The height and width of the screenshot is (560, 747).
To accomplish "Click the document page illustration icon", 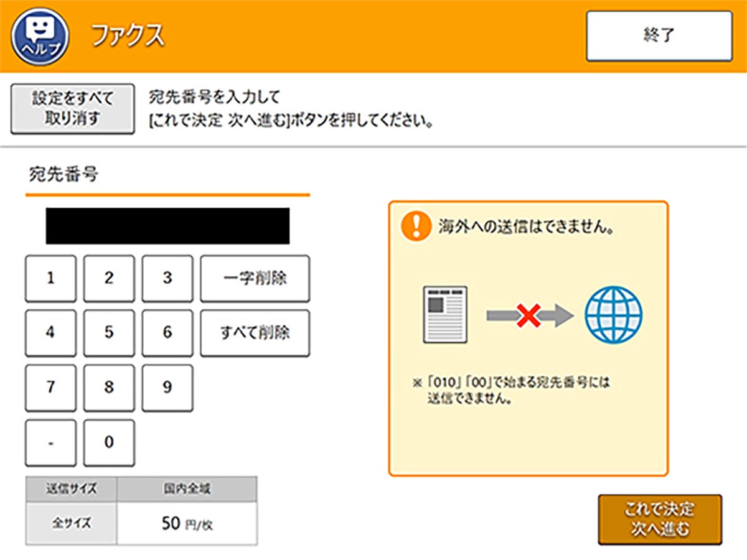I will (x=445, y=314).
